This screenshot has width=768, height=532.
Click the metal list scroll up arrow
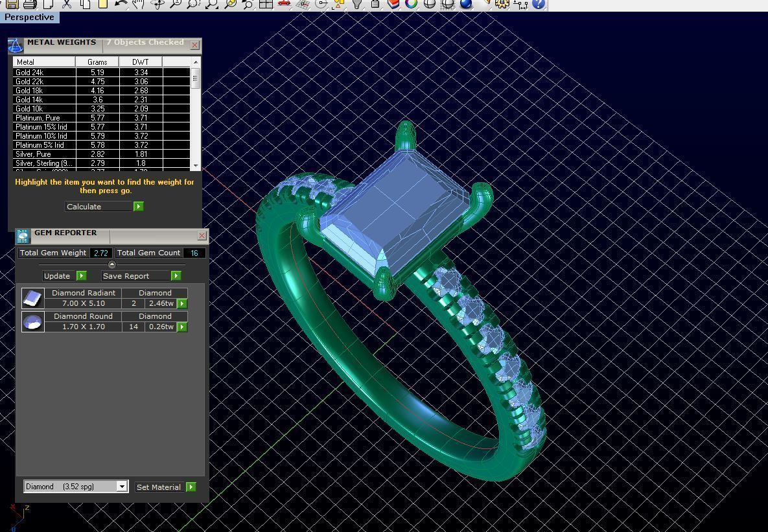click(196, 62)
